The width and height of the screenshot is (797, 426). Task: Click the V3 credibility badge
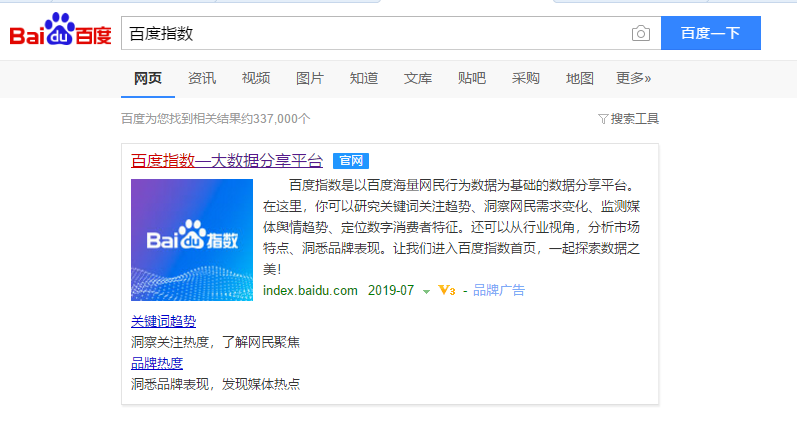[x=446, y=290]
